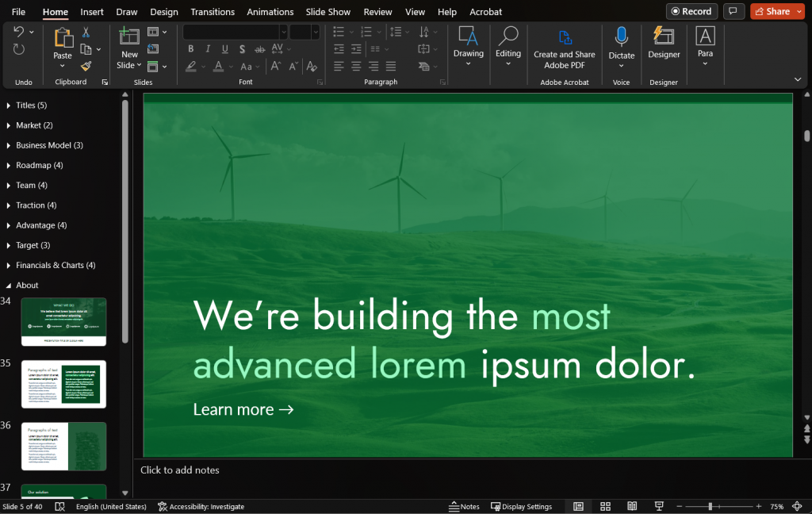Select the Bold formatting icon
Viewport: 812px width, 514px height.
(x=191, y=48)
